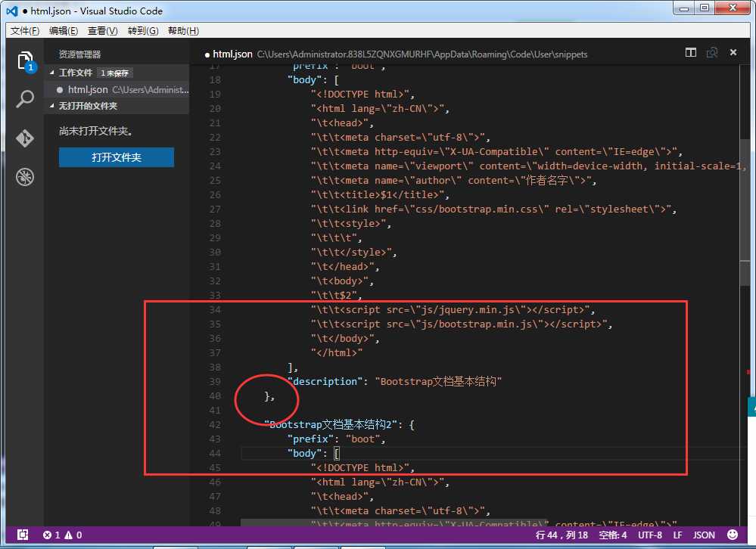Screen dimensions: 756x549
Task: Close the html.json editor
Action: (x=733, y=52)
